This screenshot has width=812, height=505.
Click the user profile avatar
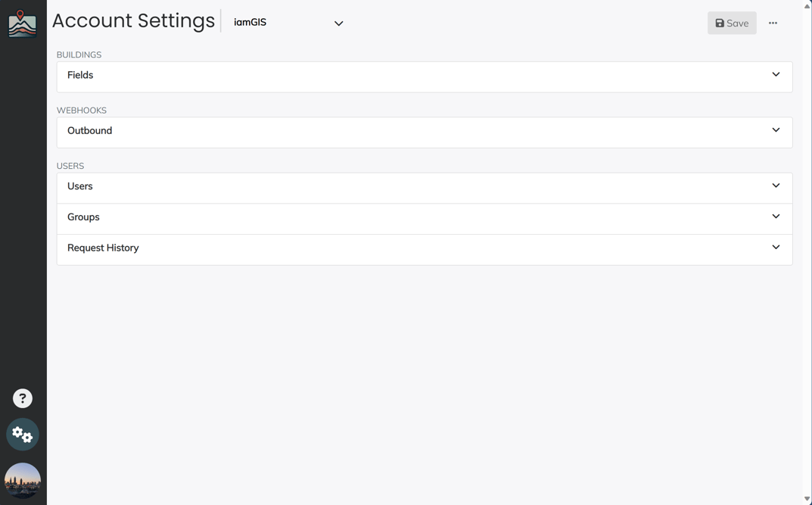[22, 482]
